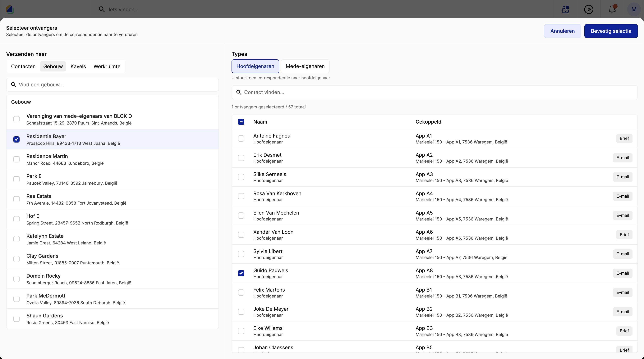Check the Shaun Gardens checkbox

[x=16, y=319]
